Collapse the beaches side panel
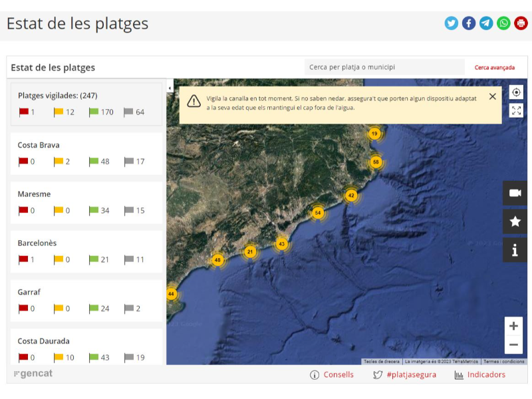532x399 pixels. tap(170, 88)
